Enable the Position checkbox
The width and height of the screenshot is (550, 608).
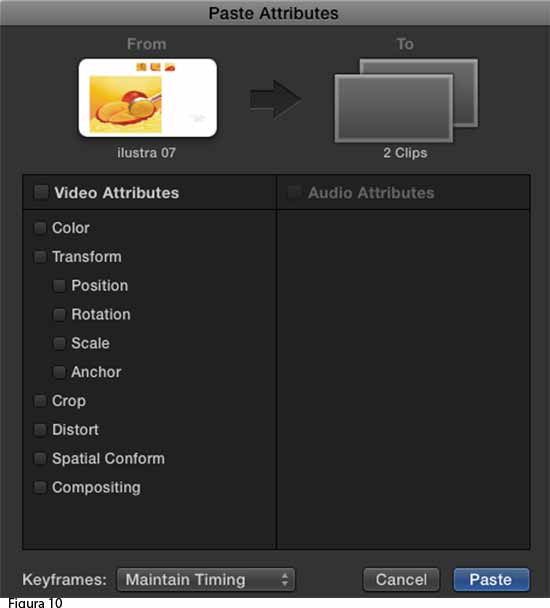(59, 286)
